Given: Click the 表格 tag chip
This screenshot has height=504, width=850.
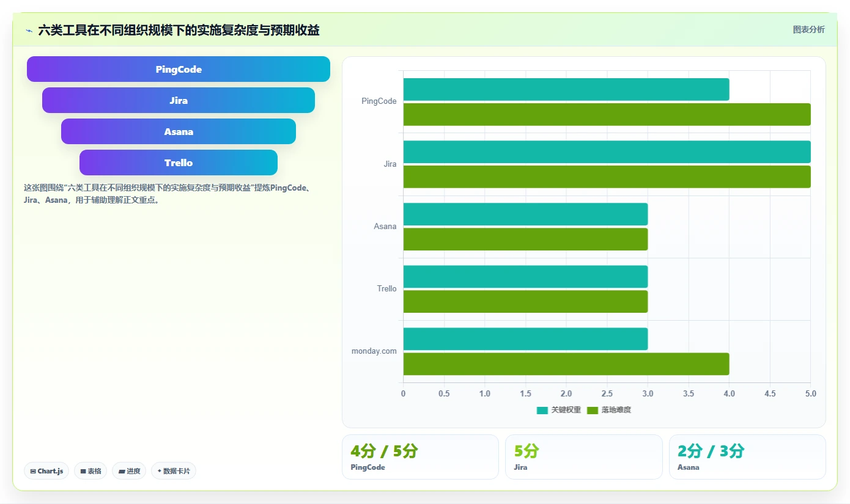Looking at the screenshot, I should click(x=91, y=471).
